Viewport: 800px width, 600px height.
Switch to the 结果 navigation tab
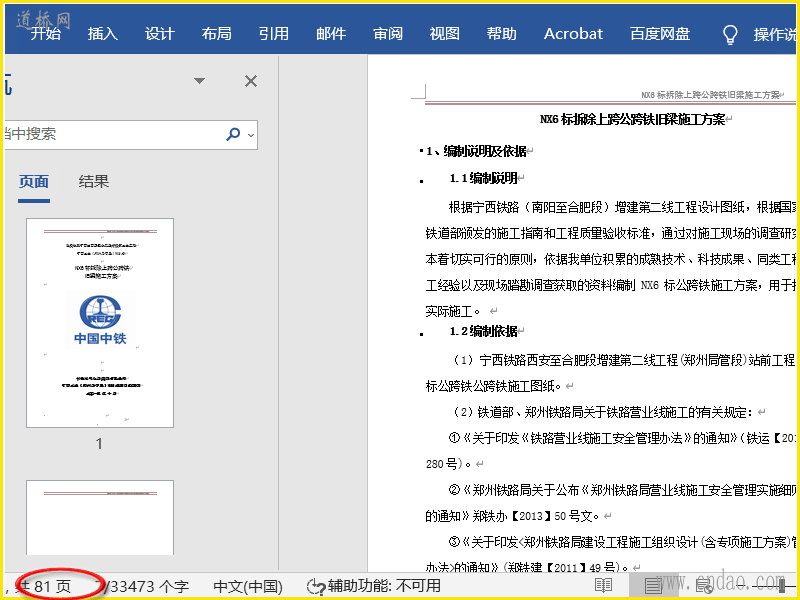(94, 182)
